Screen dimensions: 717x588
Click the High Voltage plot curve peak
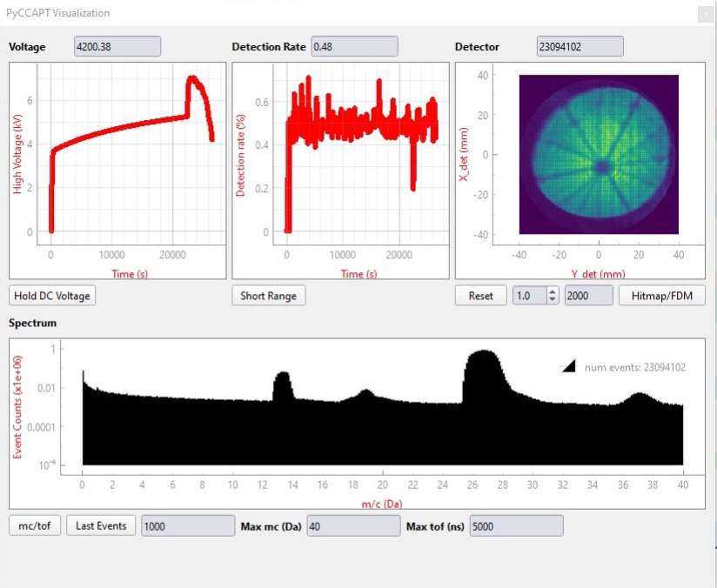(192, 78)
